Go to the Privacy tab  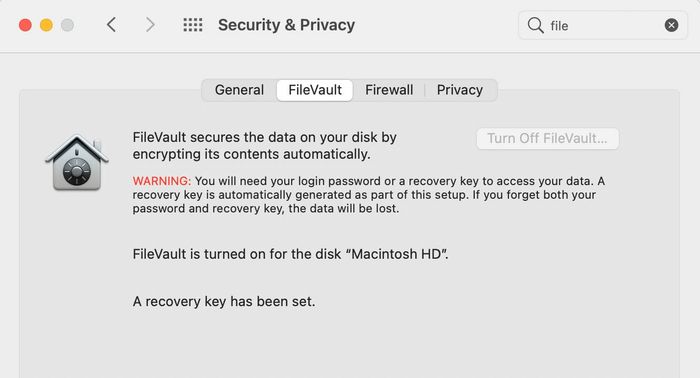coord(460,90)
